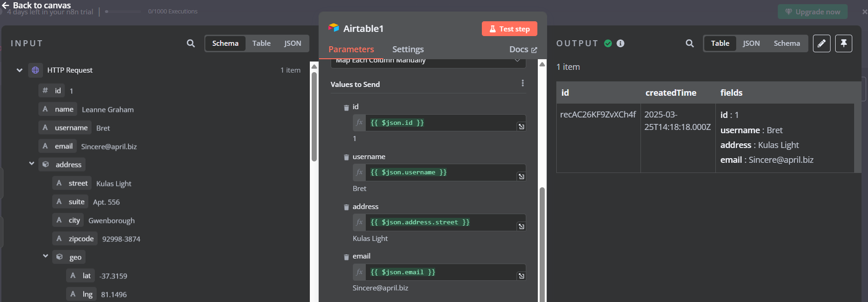Click the output info icon
Screen dimensions: 868x302
(621, 43)
